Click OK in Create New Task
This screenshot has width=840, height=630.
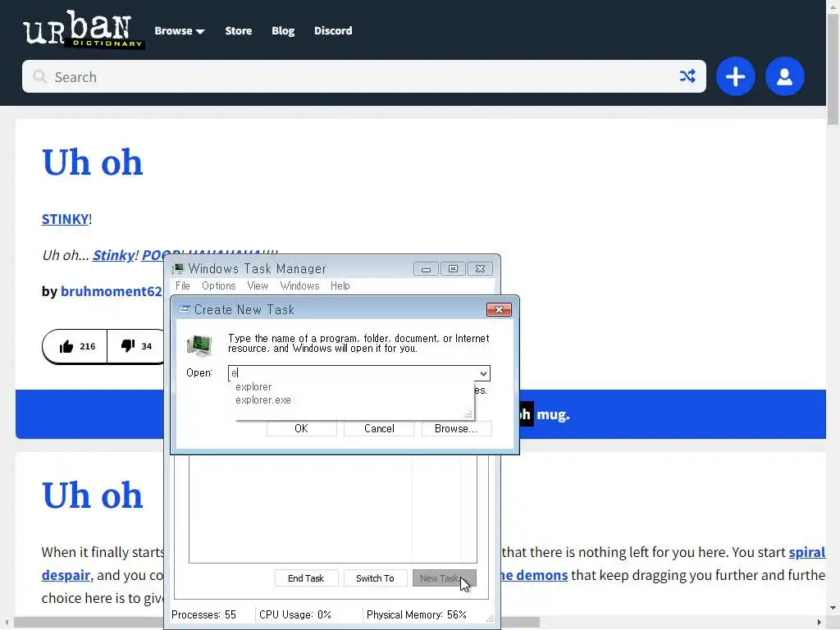(302, 428)
